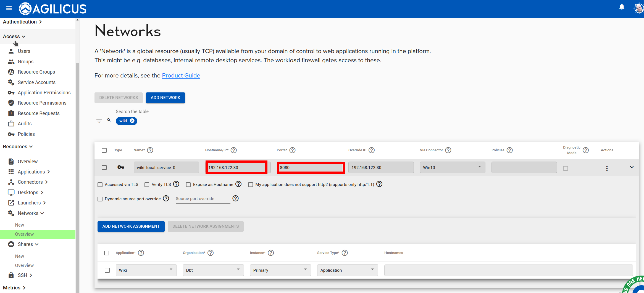Screen dimensions: 644x293
Task: Toggle Dynamic source port override checkbox
Action: coord(100,199)
